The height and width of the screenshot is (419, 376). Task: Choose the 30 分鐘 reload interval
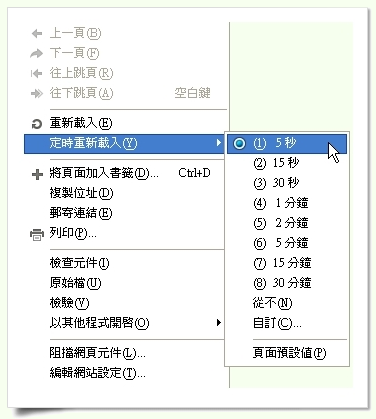click(x=287, y=283)
